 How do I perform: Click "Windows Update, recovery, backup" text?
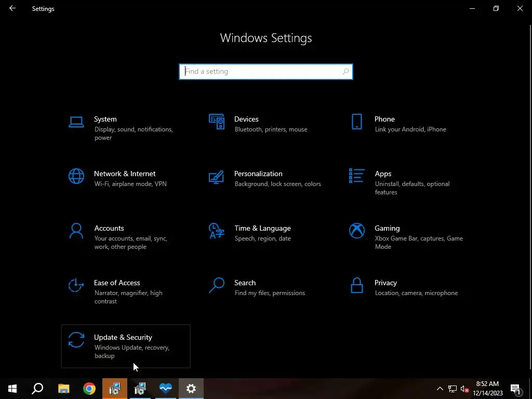(x=131, y=352)
